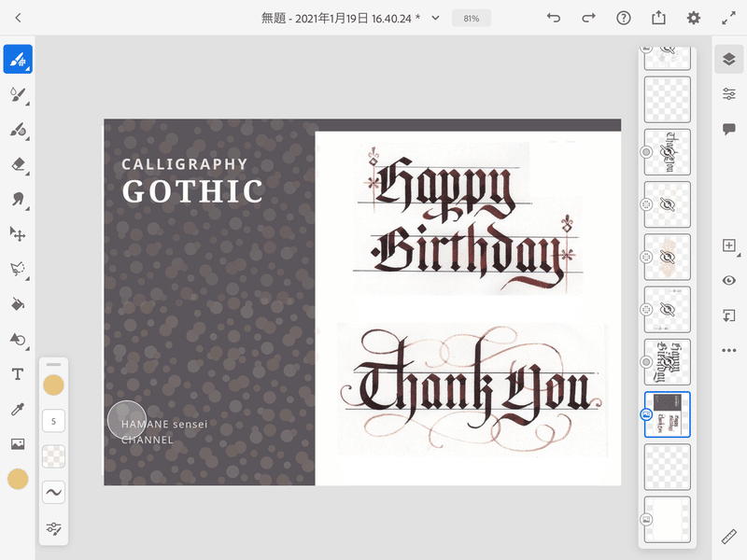This screenshot has width=747, height=560.
Task: Select the hidden Thank You layer thumbnail
Action: tap(667, 152)
